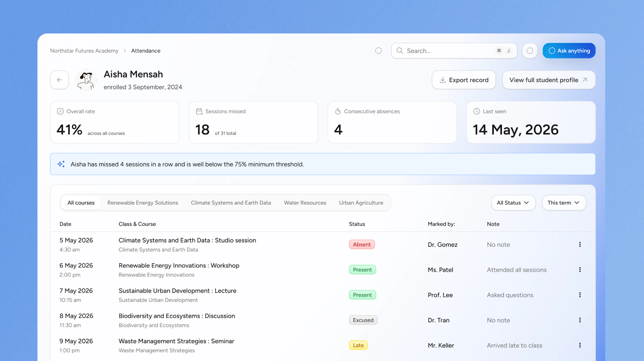
Task: Click Renewable Energy Innovations : Workshop row title
Action: 179,265
